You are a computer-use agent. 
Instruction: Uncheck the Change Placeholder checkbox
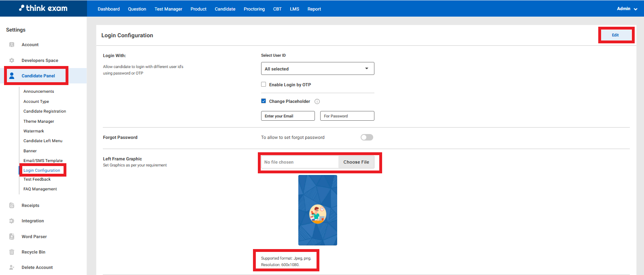pyautogui.click(x=264, y=101)
